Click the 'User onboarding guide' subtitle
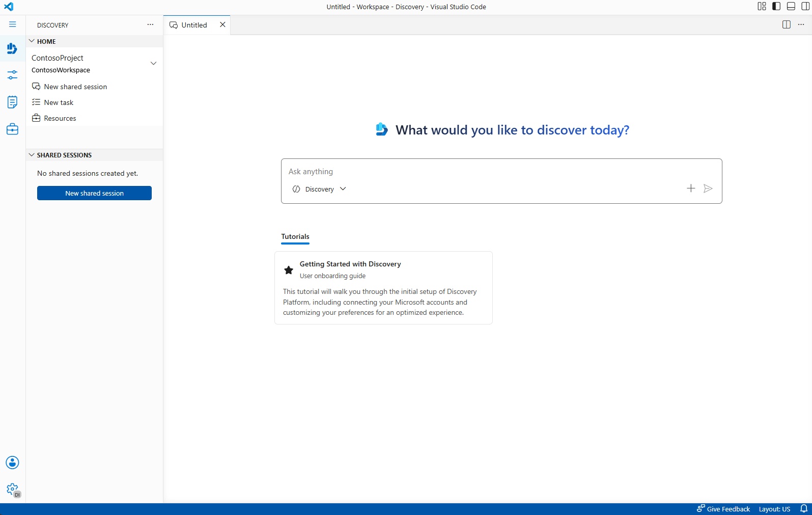 click(332, 276)
